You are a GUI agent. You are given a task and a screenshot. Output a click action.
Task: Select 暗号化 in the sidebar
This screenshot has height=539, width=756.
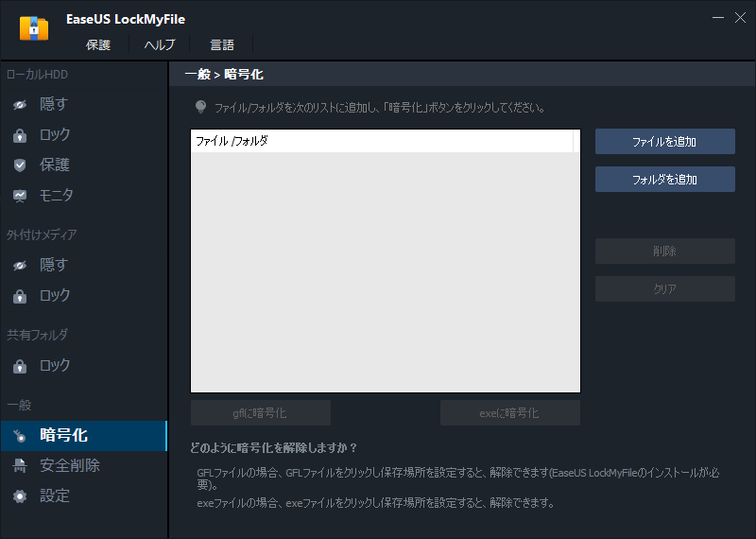pyautogui.click(x=84, y=436)
